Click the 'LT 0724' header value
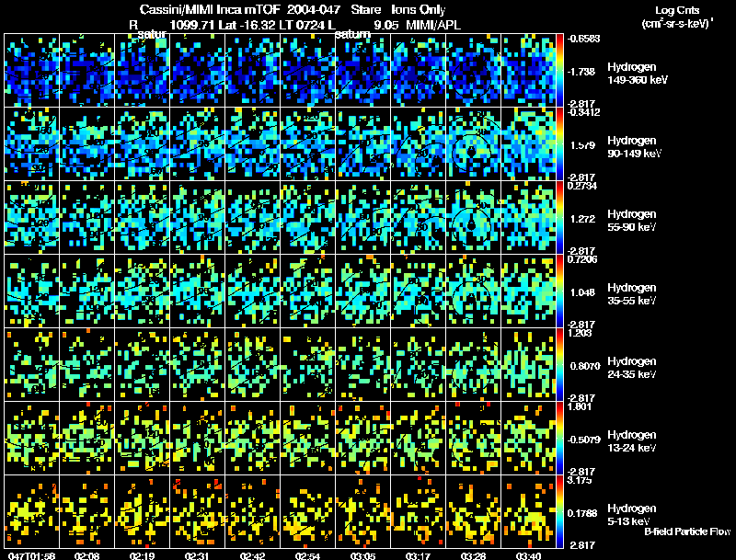The image size is (736, 560). click(x=302, y=25)
